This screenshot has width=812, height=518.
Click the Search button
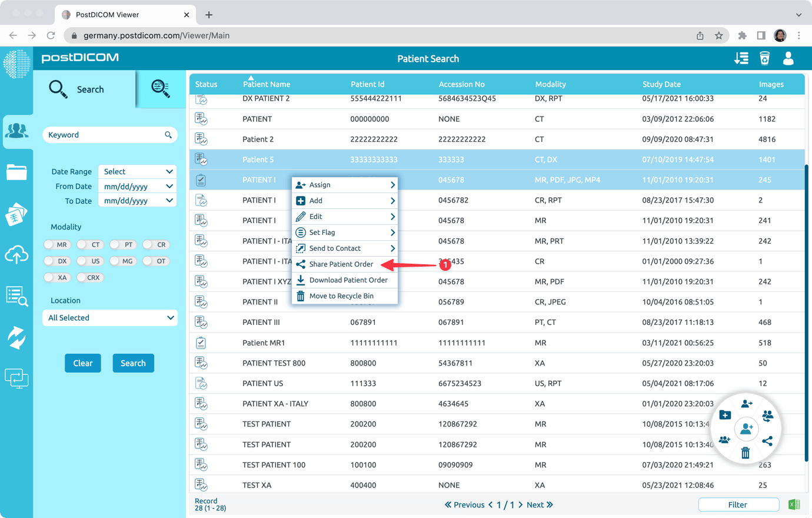click(133, 363)
